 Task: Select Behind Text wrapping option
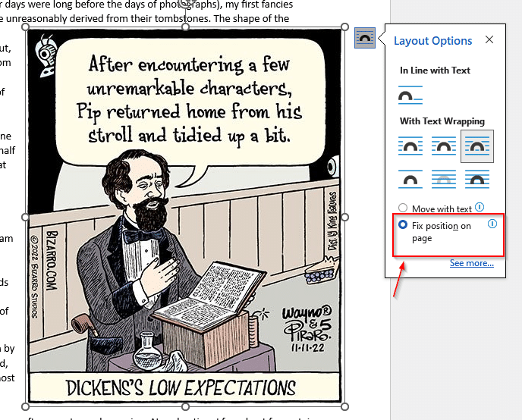coord(443,180)
